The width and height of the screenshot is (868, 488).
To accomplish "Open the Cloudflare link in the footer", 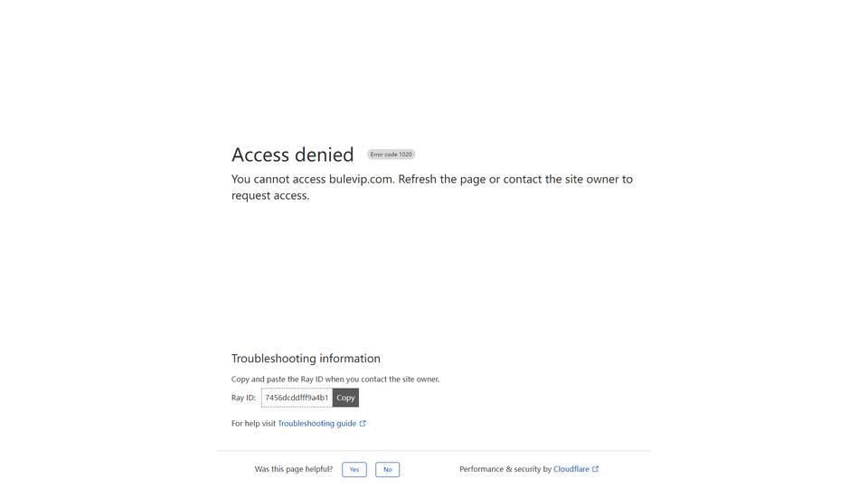I will (x=571, y=469).
